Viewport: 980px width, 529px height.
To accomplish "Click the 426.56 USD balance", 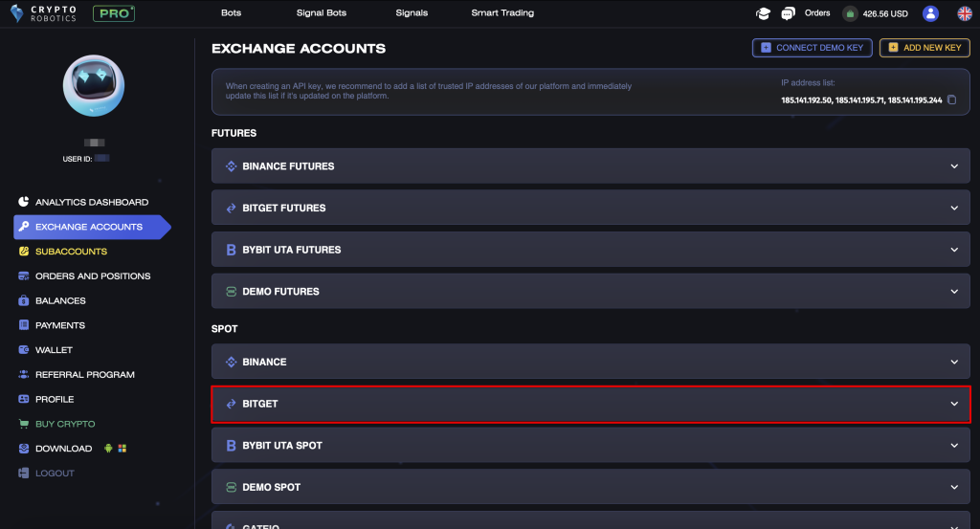I will click(x=885, y=13).
